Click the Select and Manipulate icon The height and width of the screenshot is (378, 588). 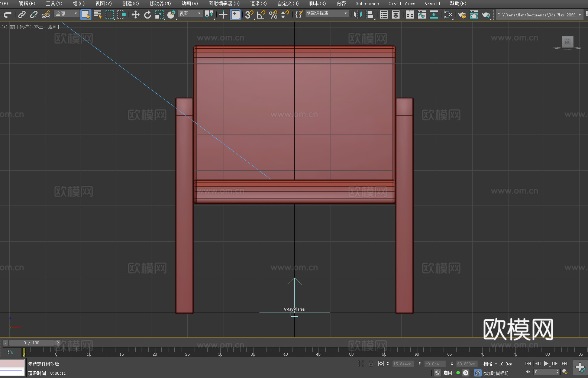point(223,14)
